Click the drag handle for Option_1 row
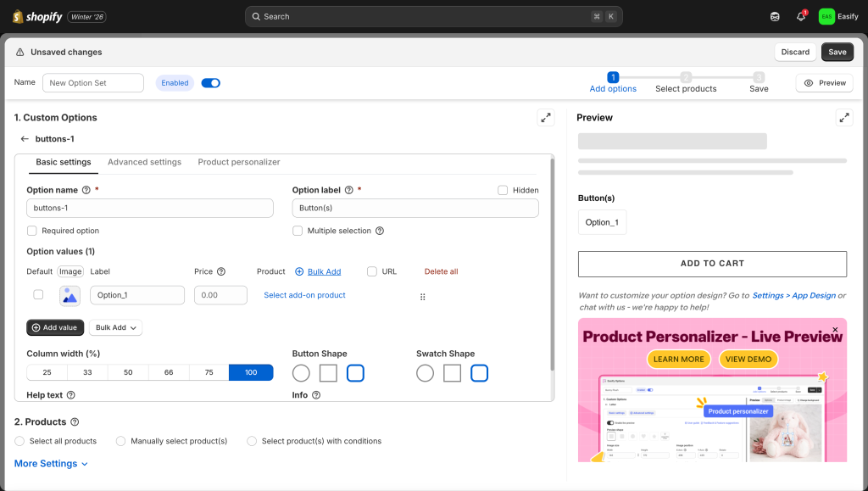Image resolution: width=868 pixels, height=491 pixels. pyautogui.click(x=422, y=297)
